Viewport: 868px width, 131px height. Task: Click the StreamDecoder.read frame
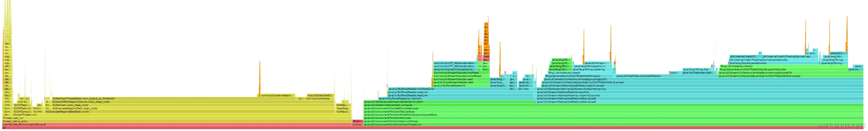click(461, 79)
